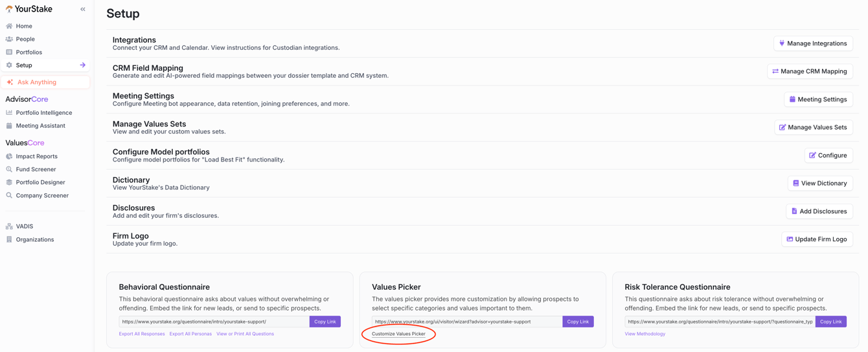Open Manage CRM Mapping
The height and width of the screenshot is (352, 868).
(x=810, y=71)
